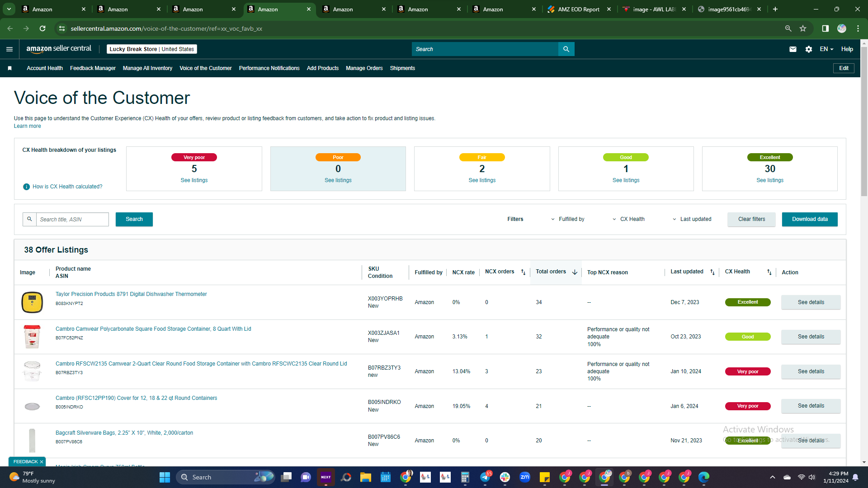Expand the CX Health filter dropdown
This screenshot has width=868, height=488.
628,219
